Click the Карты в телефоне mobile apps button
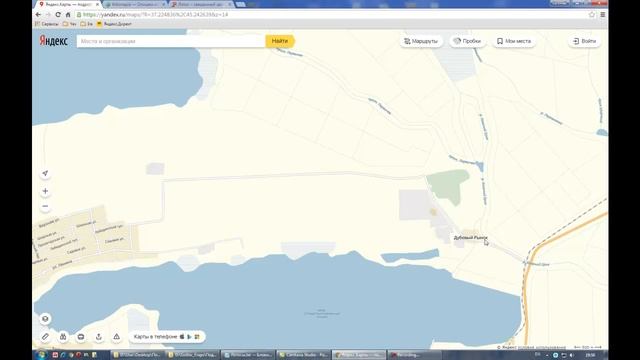 point(167,337)
